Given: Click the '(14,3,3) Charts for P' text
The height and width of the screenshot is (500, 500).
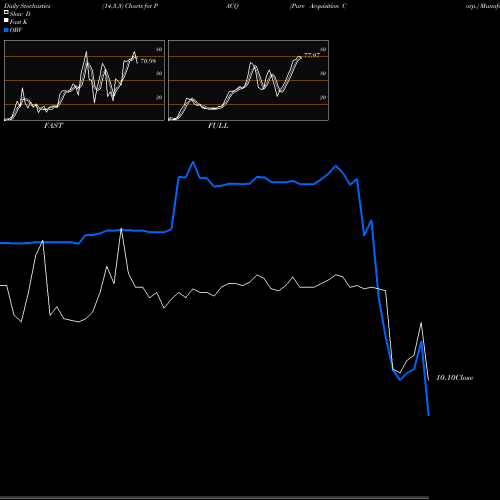Looking at the screenshot, I should (130, 6).
